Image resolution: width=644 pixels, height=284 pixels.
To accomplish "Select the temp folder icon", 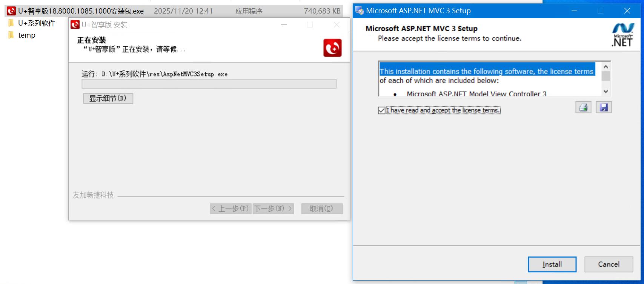I will click(x=11, y=35).
